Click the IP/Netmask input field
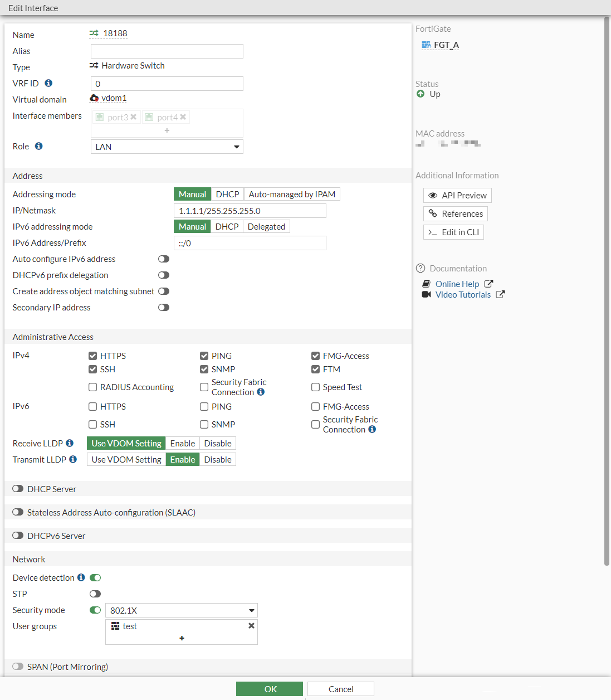 click(250, 210)
